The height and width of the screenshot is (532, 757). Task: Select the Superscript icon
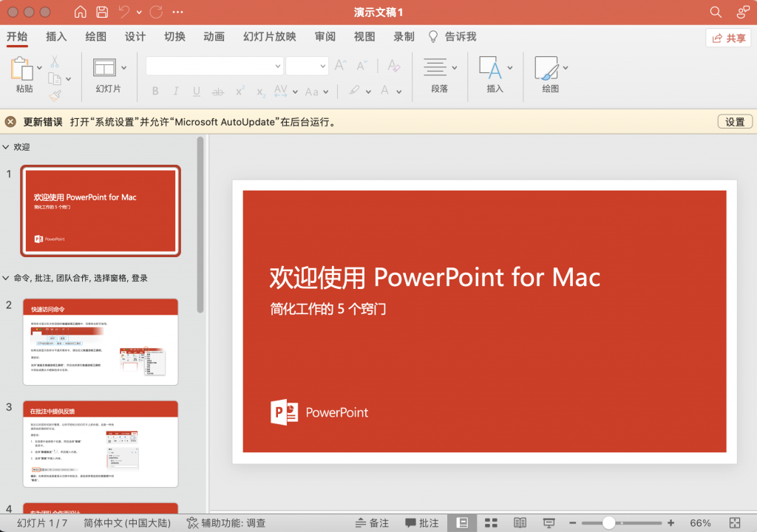pos(240,90)
